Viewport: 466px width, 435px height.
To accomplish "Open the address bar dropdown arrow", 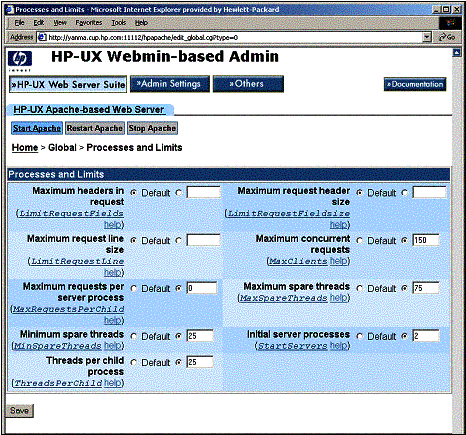I will (x=427, y=37).
